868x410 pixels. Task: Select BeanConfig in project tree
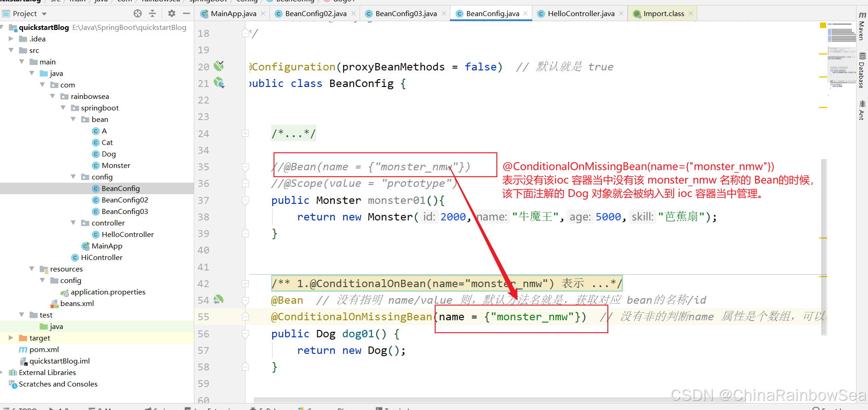(x=116, y=188)
